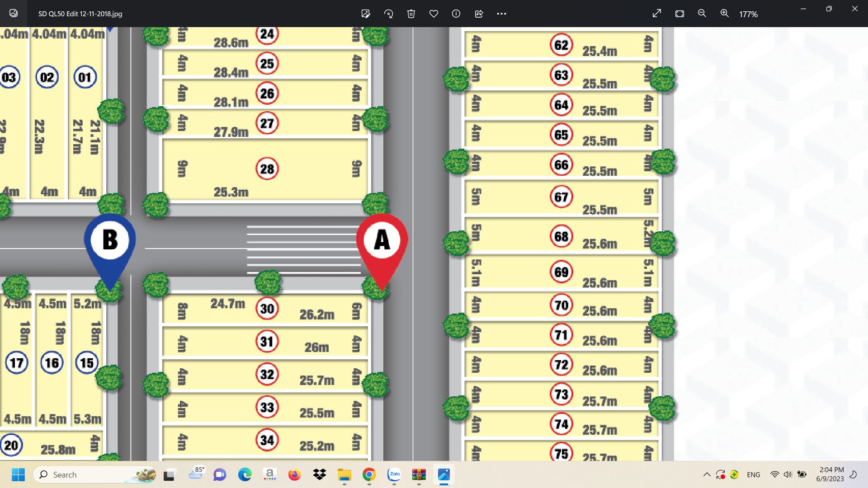
Task: Open the battery status tray icon
Action: (x=802, y=474)
